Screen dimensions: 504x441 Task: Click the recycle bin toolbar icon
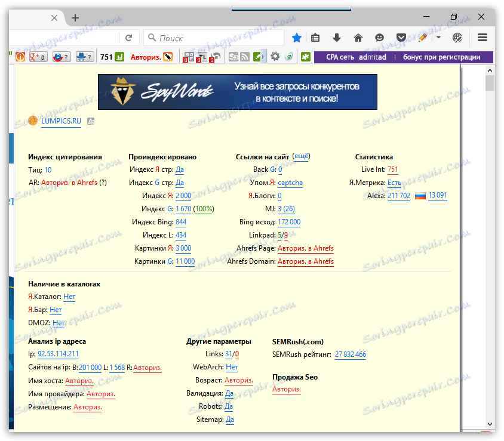pyautogui.click(x=288, y=57)
